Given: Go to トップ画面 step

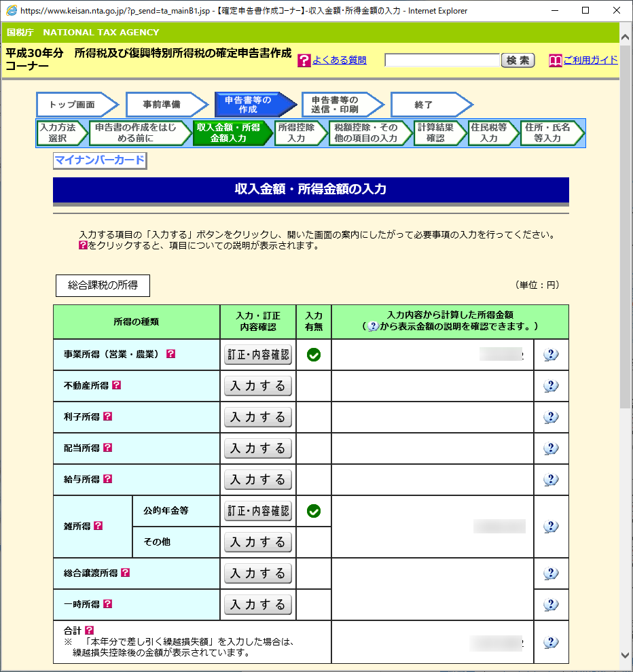Looking at the screenshot, I should pos(77,105).
